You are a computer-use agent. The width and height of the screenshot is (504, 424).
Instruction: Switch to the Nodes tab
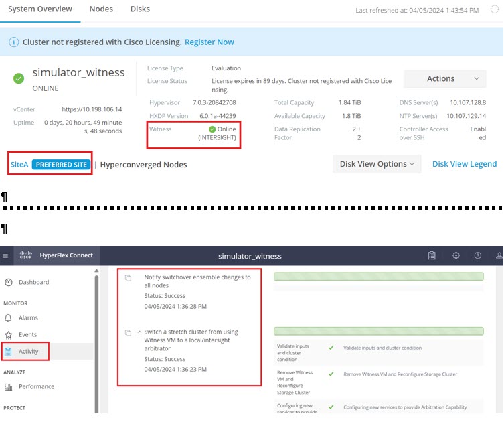[101, 9]
